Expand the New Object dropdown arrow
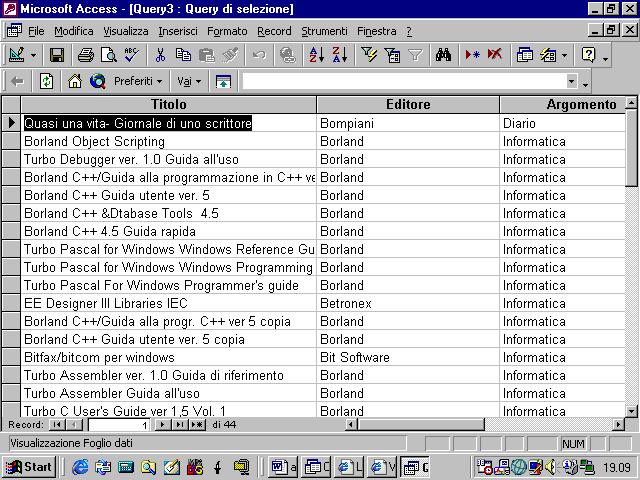Viewport: 640px width, 480px height. (564, 55)
